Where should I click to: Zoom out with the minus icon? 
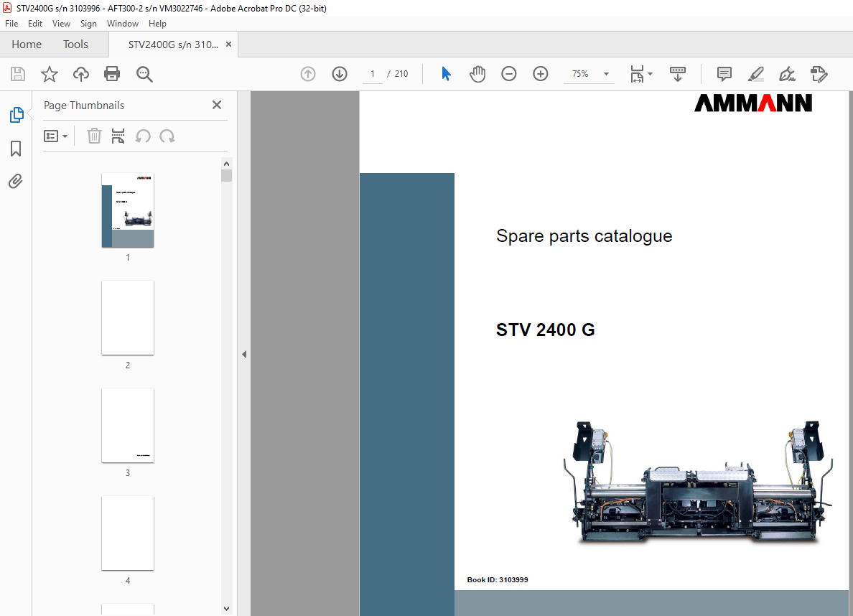pos(508,74)
